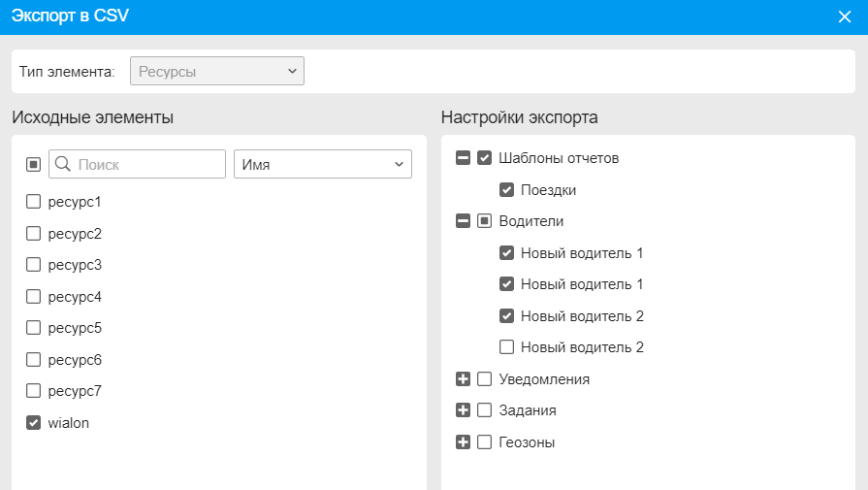Expand the Уведомления group

pyautogui.click(x=463, y=379)
